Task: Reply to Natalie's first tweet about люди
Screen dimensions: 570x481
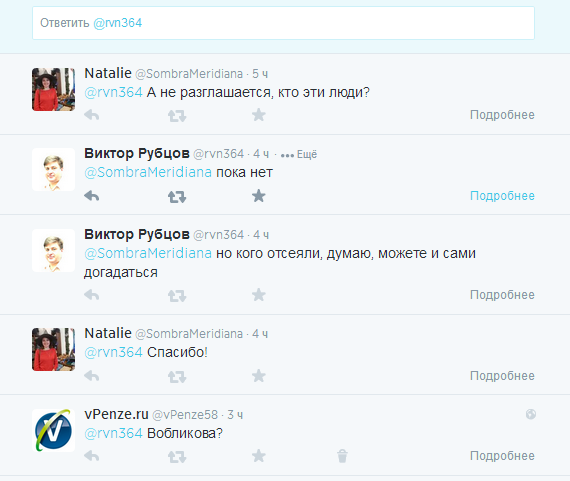Action: pos(92,115)
